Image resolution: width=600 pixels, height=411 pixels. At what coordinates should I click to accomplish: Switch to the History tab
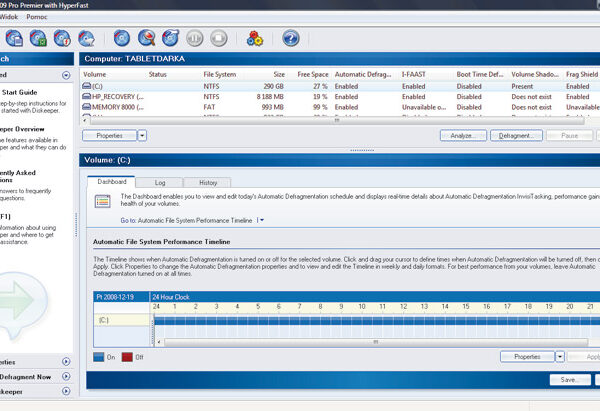point(207,183)
